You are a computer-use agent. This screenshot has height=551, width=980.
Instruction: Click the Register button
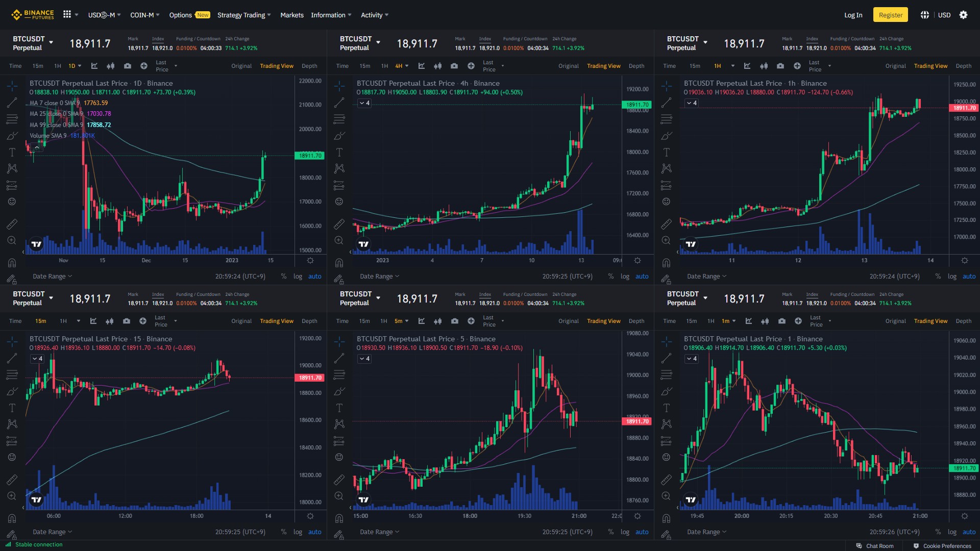coord(890,15)
